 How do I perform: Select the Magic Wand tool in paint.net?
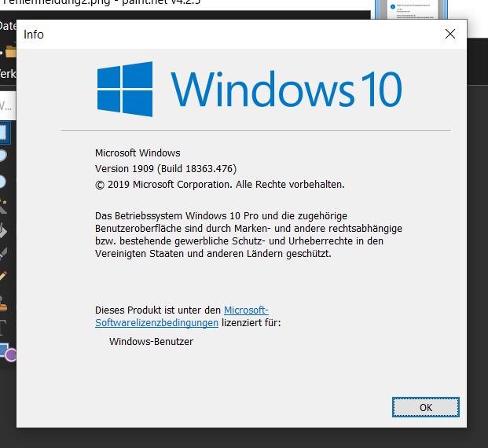pyautogui.click(x=4, y=206)
